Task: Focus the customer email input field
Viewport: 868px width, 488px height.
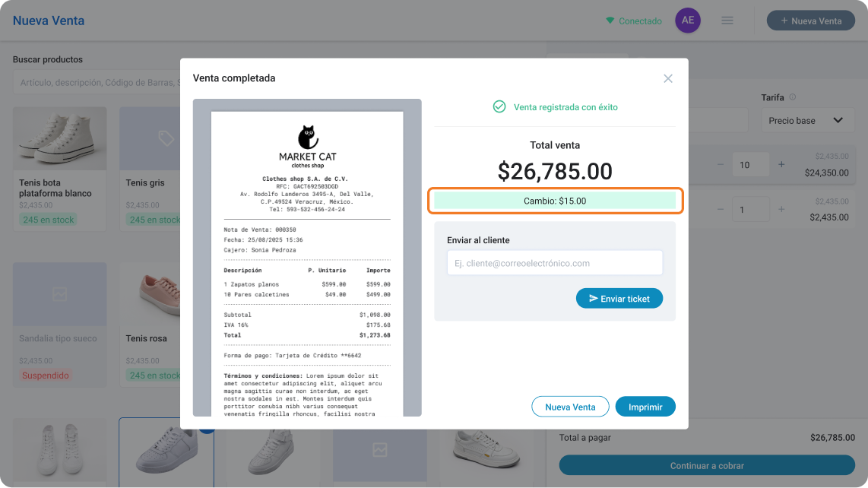Action: point(555,263)
